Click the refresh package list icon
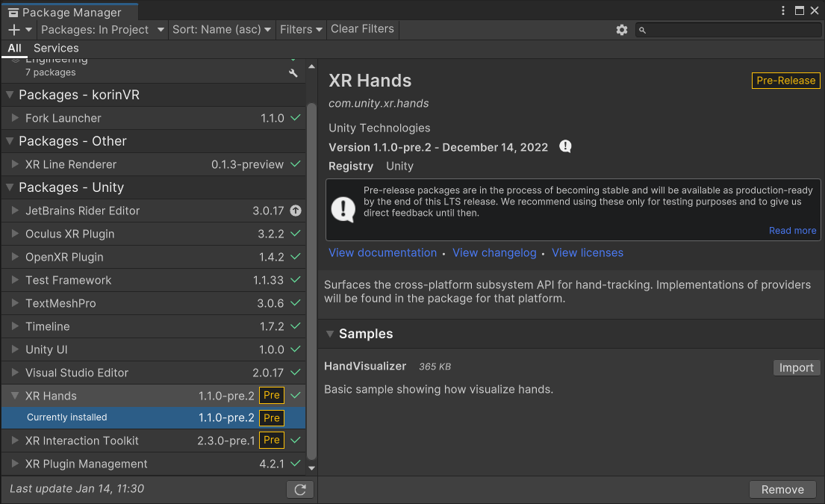 click(x=300, y=490)
